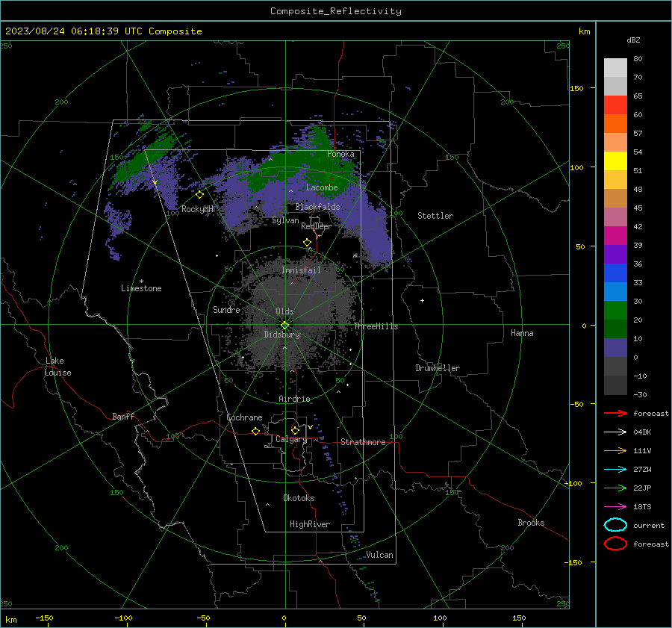Click the Okotoks city label
672x628 pixels.
(299, 498)
